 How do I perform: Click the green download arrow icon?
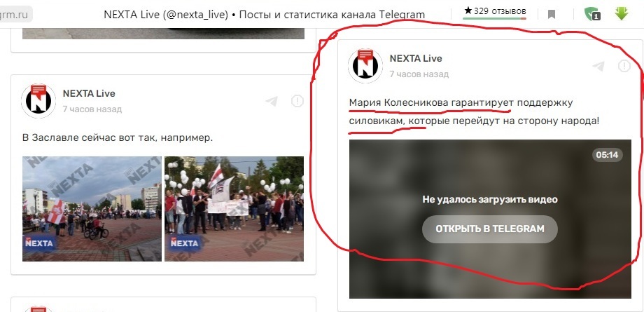pos(622,13)
